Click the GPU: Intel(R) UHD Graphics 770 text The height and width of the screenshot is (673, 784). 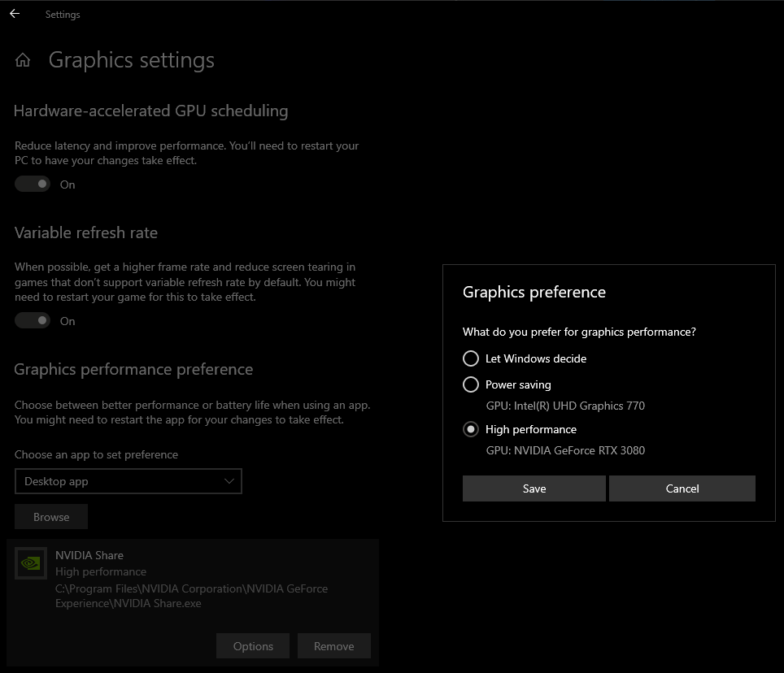[565, 406]
